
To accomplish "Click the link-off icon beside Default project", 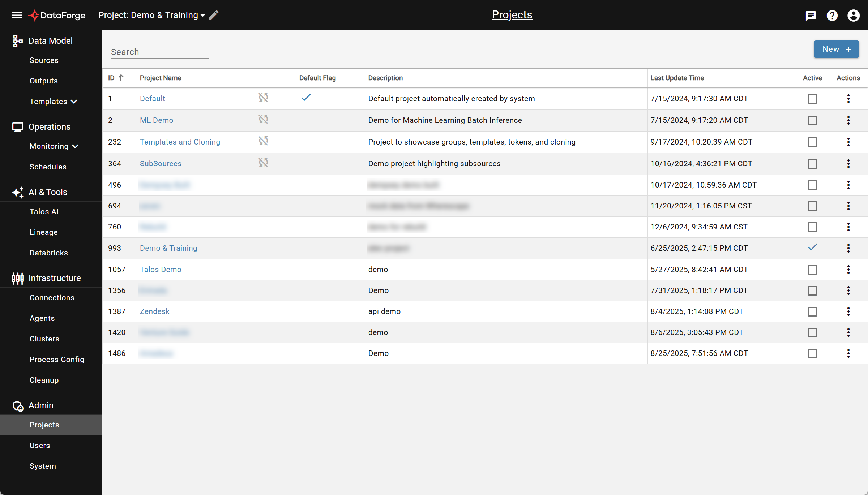I will point(263,98).
